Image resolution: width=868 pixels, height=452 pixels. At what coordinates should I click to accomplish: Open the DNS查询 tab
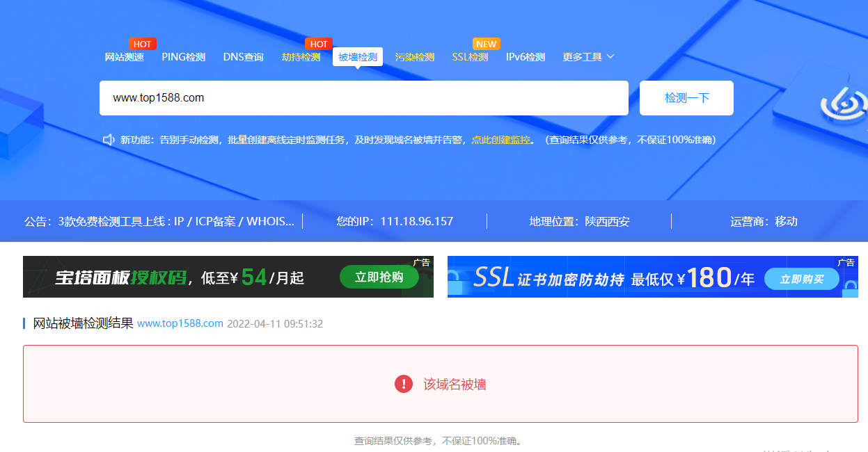[244, 57]
